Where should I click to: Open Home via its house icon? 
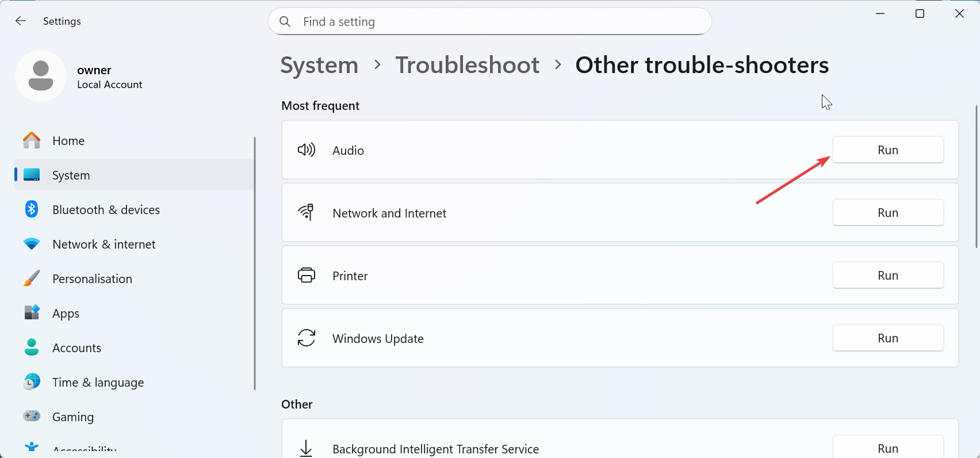click(x=32, y=140)
